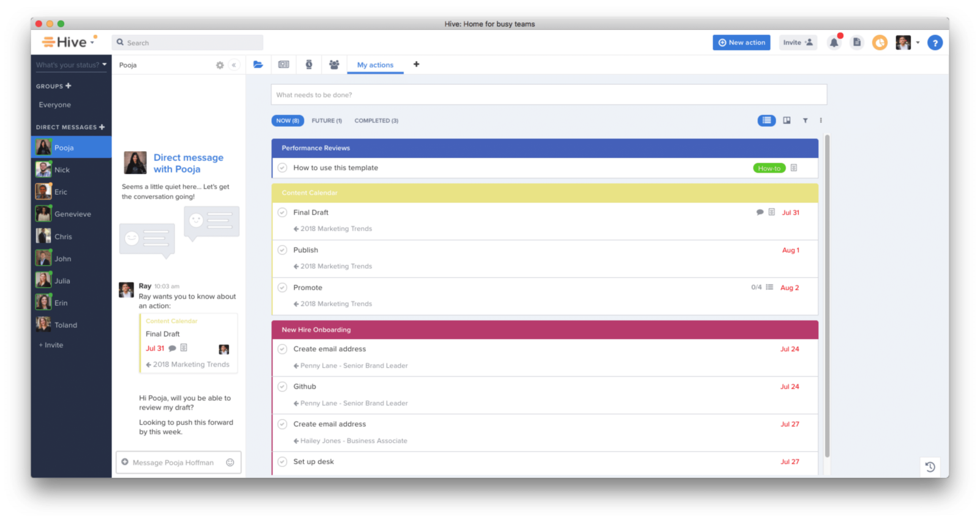Click the team members icon in toolbar

[334, 65]
